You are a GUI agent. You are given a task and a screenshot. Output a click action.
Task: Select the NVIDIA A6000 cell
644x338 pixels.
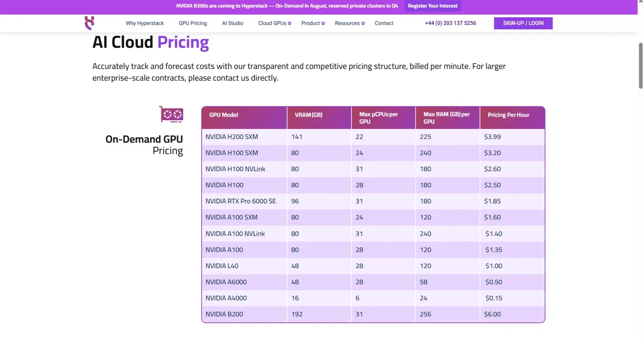226,282
